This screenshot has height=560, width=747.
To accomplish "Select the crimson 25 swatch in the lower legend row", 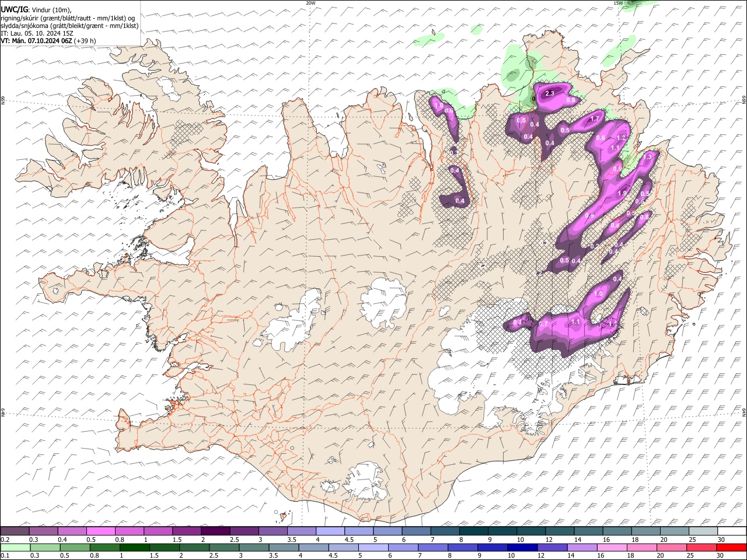I will coord(701,547).
